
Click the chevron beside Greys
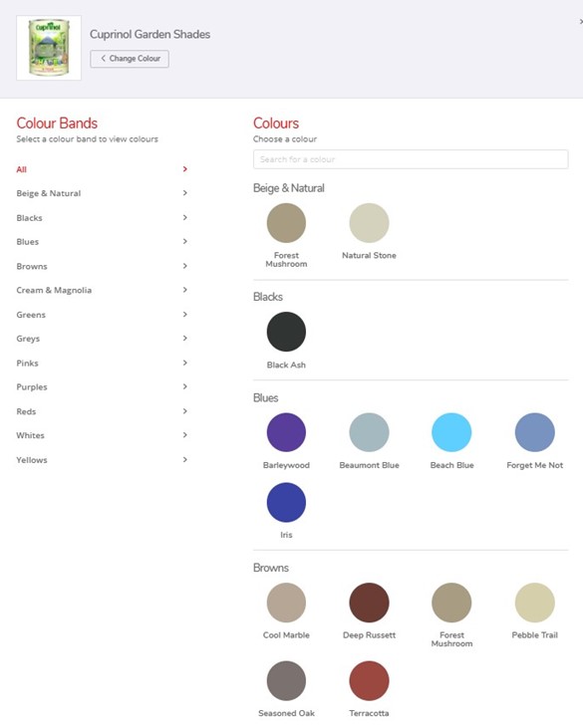pyautogui.click(x=185, y=338)
